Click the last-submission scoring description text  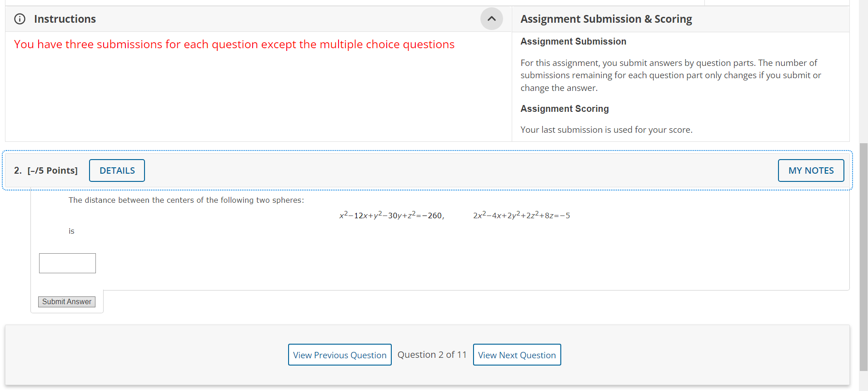coord(606,129)
